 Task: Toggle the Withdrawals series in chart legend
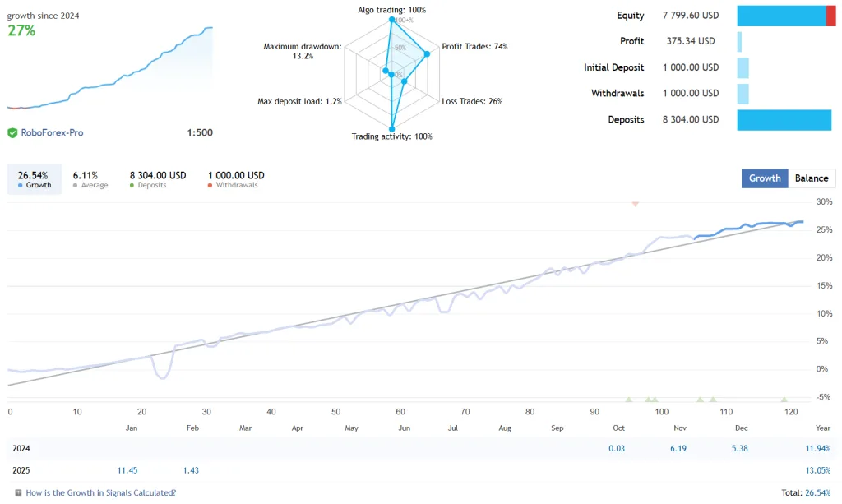click(x=236, y=179)
